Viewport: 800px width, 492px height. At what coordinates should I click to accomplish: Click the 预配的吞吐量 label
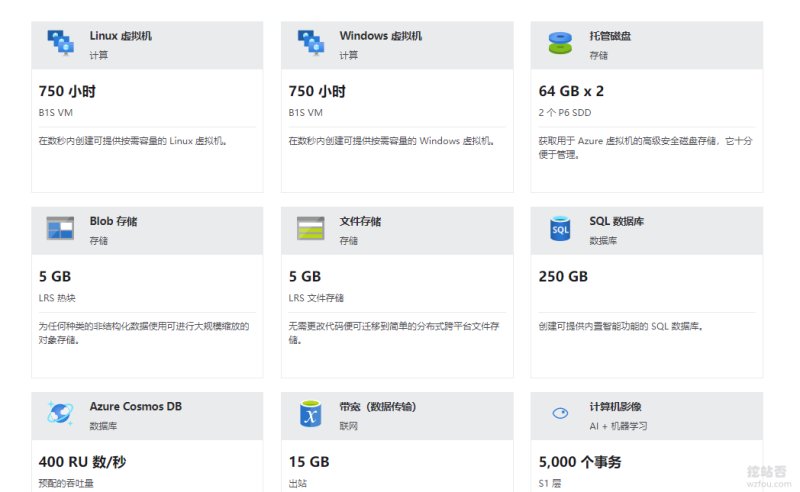(66, 483)
